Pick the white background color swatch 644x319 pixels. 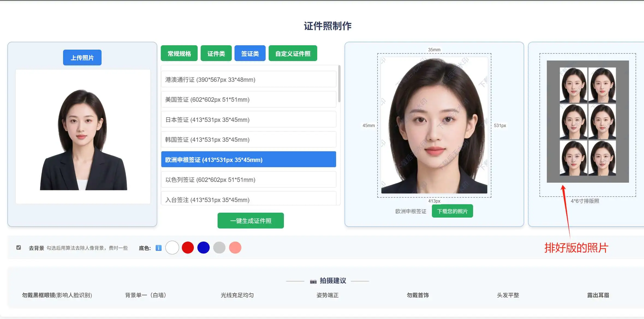pos(172,248)
